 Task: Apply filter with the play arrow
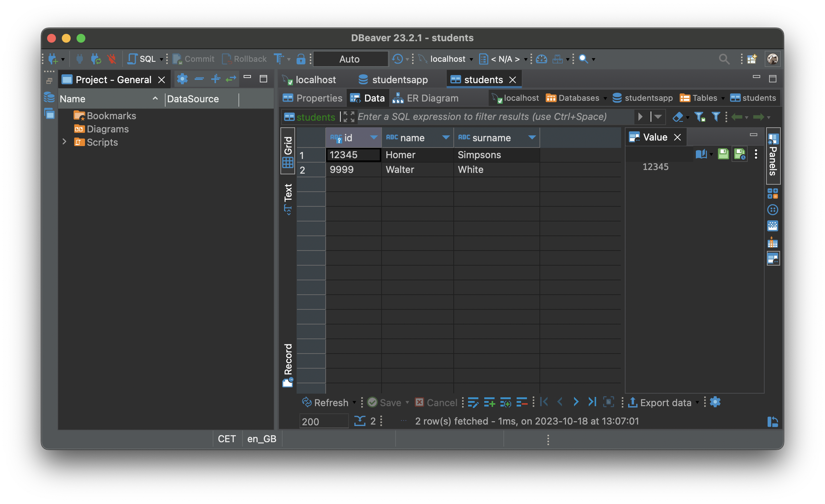[x=640, y=117]
